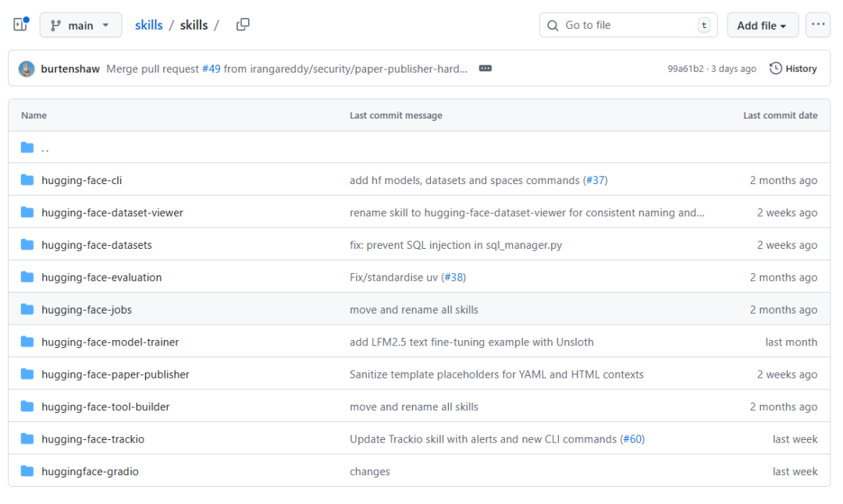This screenshot has width=843, height=504.
Task: Open commit hash 99a61b2
Action: pos(685,69)
